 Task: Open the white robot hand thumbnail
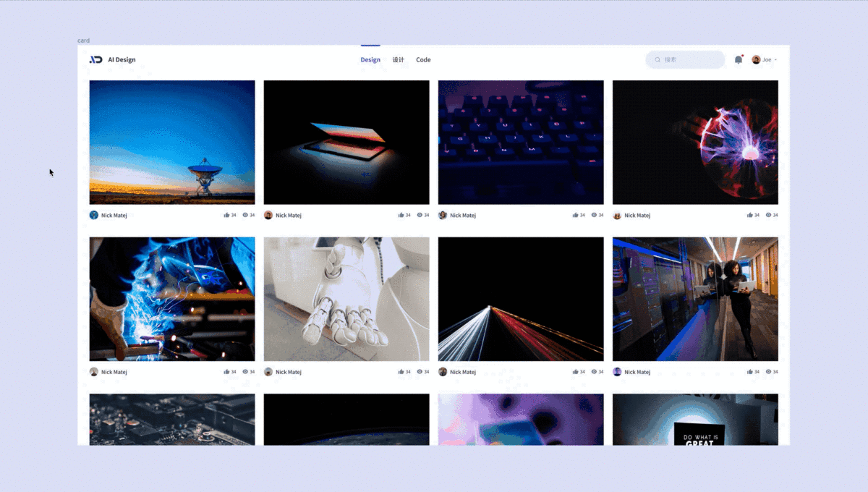[x=346, y=300]
